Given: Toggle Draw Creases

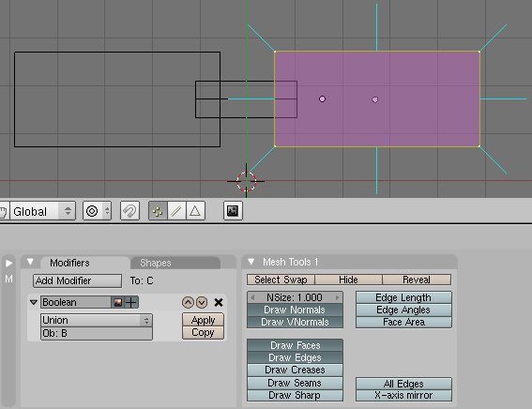Looking at the screenshot, I should click(295, 370).
